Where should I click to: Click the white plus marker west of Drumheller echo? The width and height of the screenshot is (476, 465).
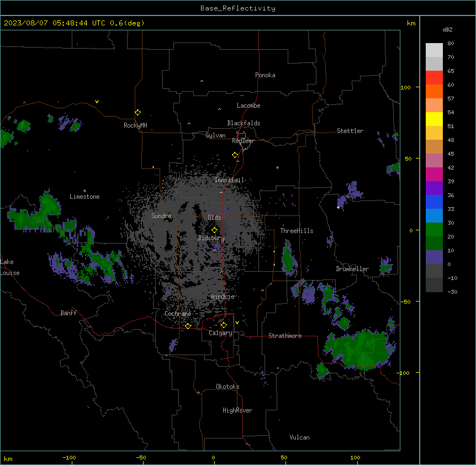pyautogui.click(x=338, y=207)
